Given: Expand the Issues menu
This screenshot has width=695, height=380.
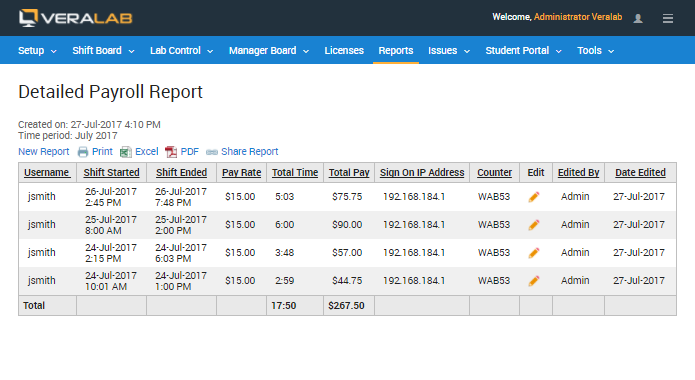Looking at the screenshot, I should [x=449, y=51].
